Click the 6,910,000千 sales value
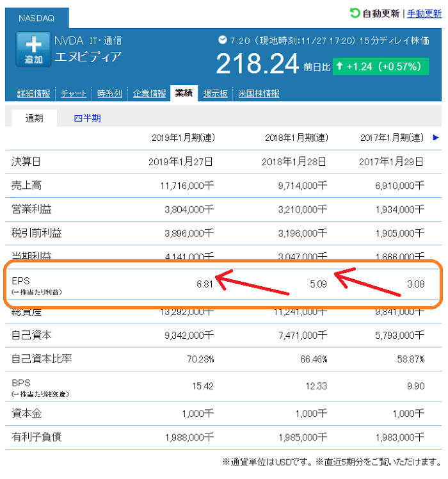 (400, 186)
